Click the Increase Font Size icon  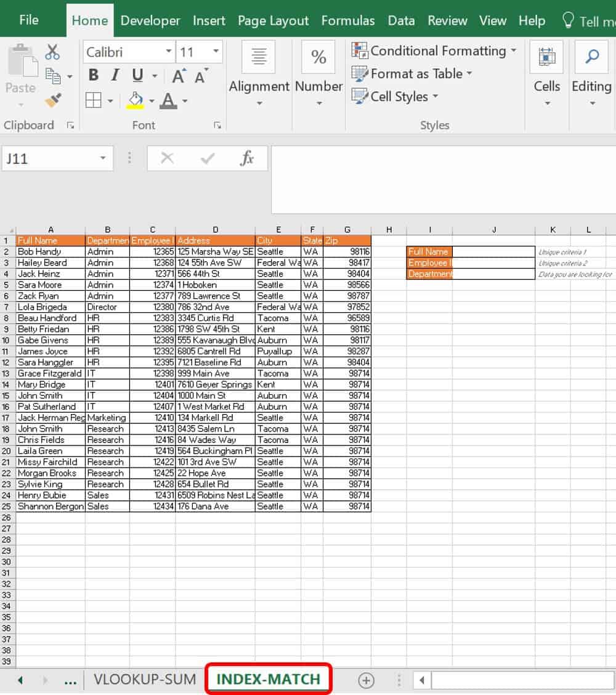pyautogui.click(x=179, y=76)
